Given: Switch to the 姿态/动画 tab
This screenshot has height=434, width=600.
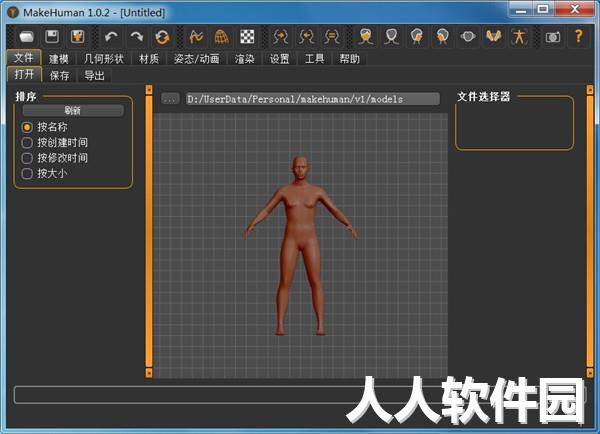Looking at the screenshot, I should point(197,59).
